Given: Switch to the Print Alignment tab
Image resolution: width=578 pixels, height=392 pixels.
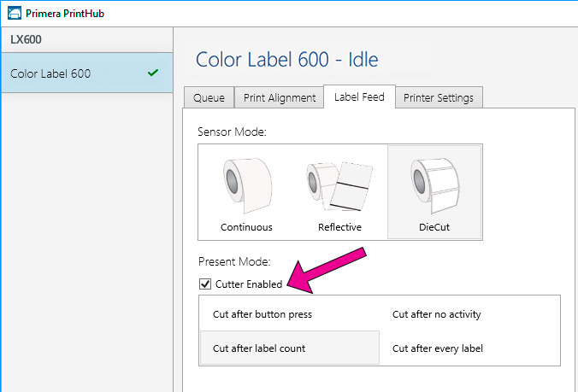Looking at the screenshot, I should pos(280,97).
